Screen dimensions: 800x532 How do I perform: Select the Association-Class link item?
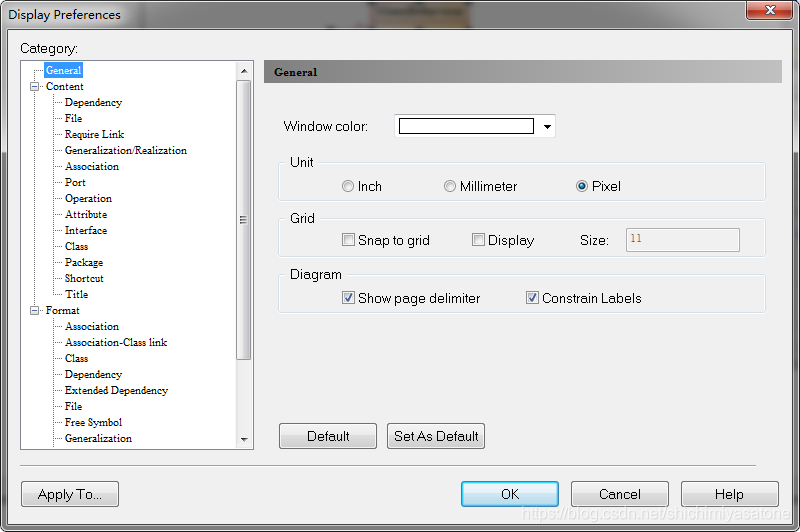pos(116,342)
